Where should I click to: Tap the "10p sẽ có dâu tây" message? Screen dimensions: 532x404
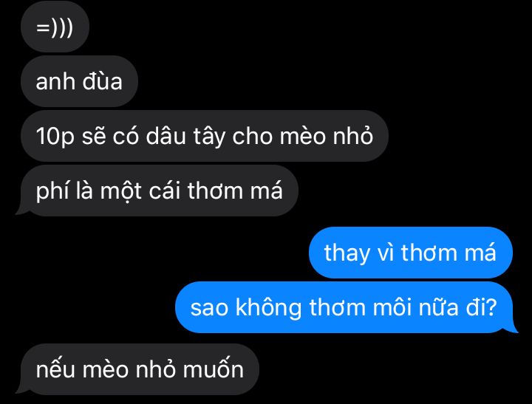(205, 136)
